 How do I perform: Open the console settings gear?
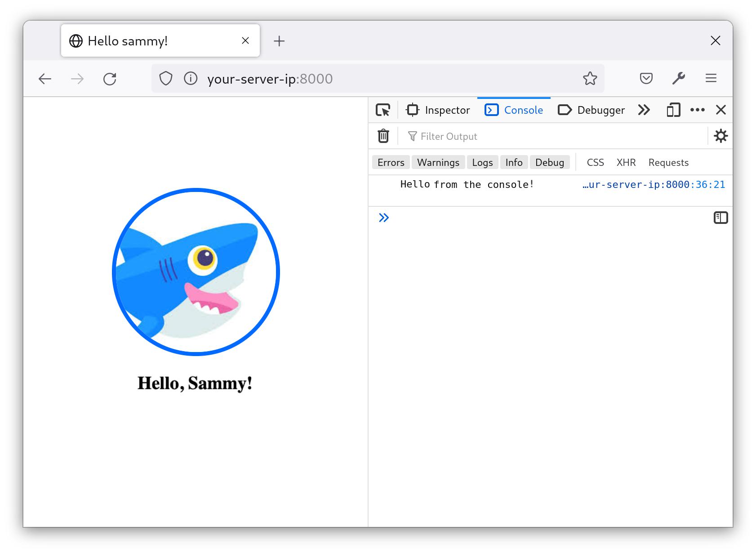point(721,136)
